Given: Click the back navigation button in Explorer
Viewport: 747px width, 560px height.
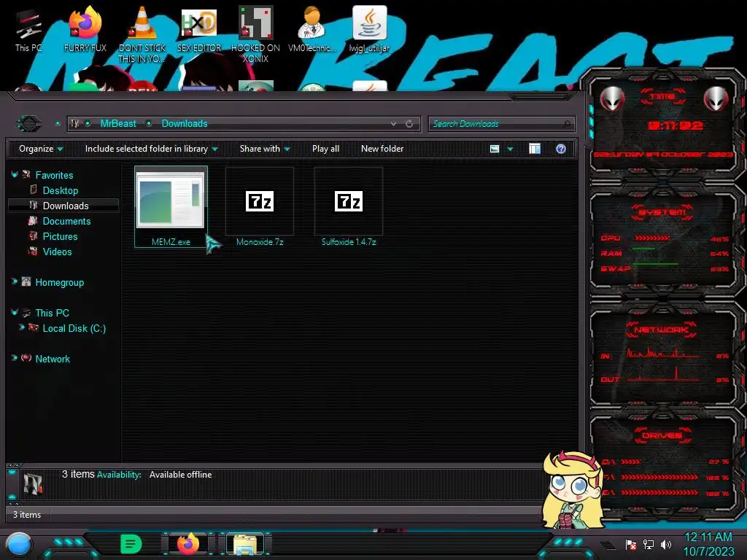Looking at the screenshot, I should 29,124.
